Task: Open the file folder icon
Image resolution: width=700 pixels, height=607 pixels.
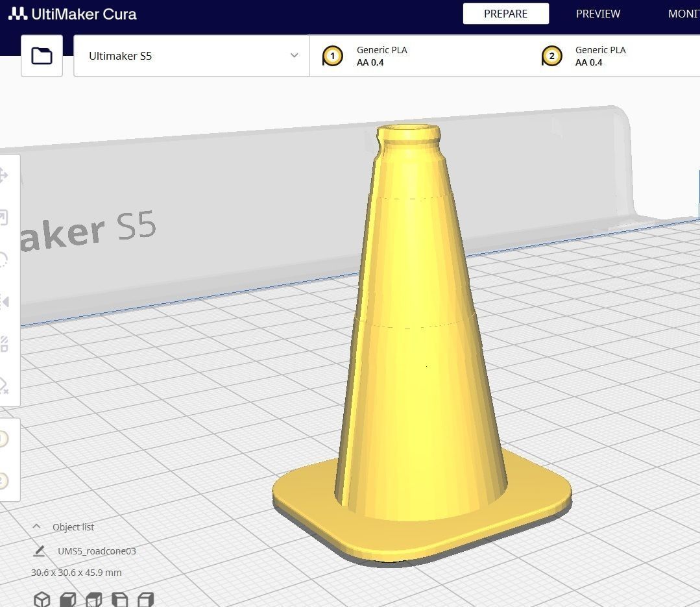Action: 42,56
